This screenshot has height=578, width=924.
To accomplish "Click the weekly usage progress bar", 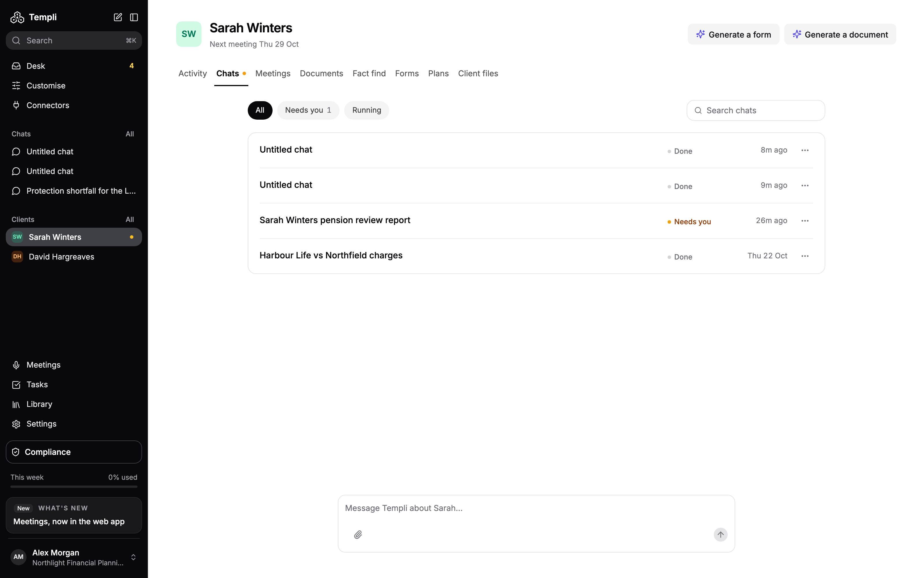I will coord(74,487).
